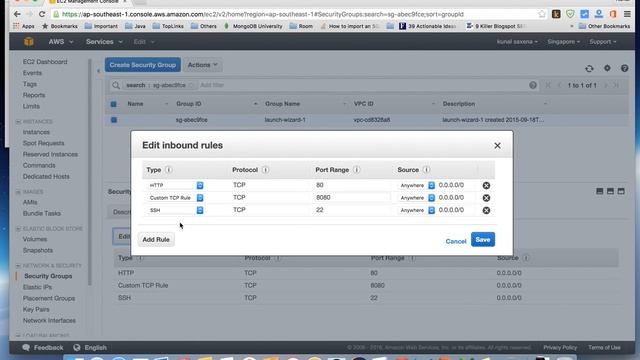The width and height of the screenshot is (640, 360).
Task: Open EC2 Dashboard link
Action: [x=45, y=62]
